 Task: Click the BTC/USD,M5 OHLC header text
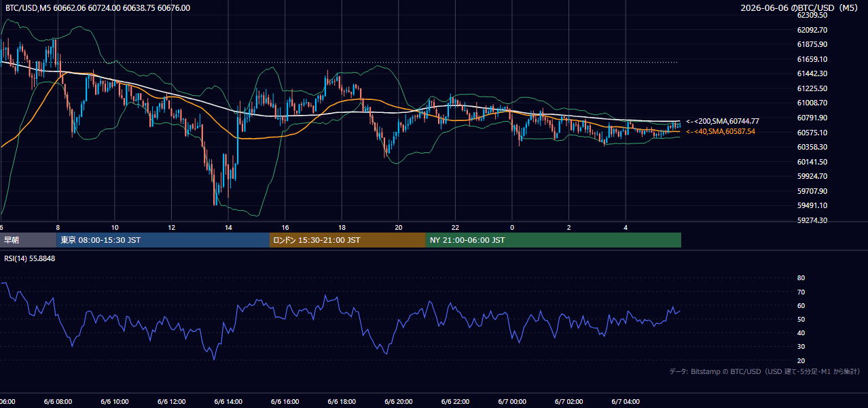click(97, 7)
